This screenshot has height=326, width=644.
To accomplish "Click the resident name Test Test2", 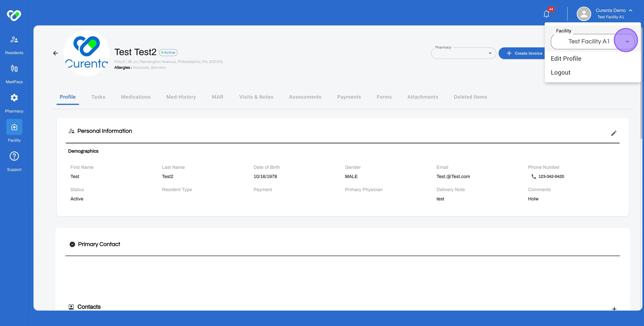I will [x=135, y=52].
